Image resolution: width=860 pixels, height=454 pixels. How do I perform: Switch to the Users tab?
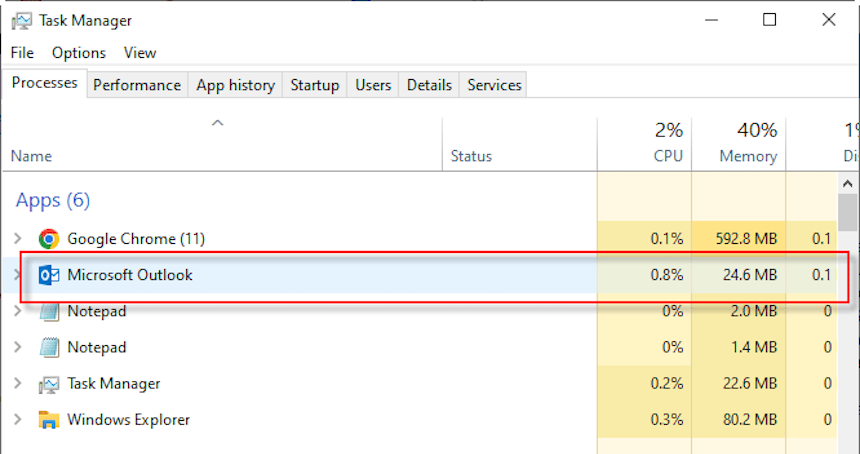(x=373, y=85)
